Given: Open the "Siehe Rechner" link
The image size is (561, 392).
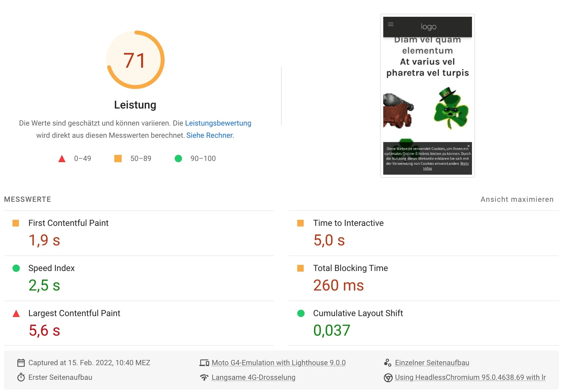Looking at the screenshot, I should pyautogui.click(x=209, y=135).
